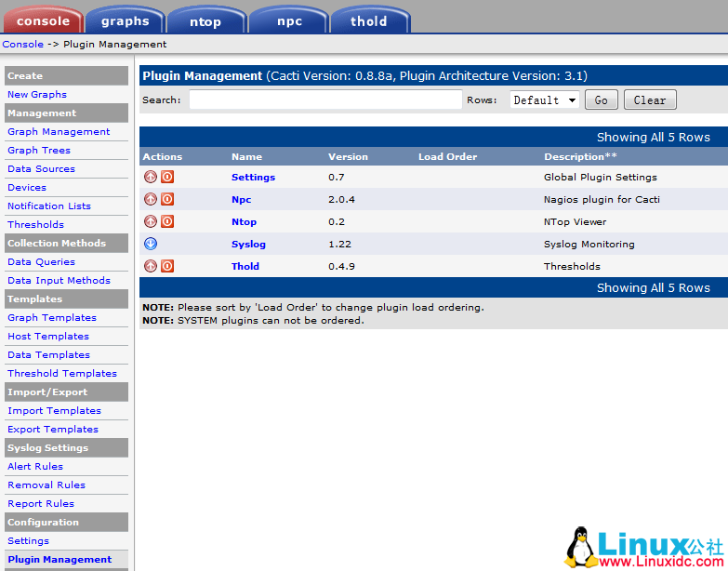Image resolution: width=728 pixels, height=571 pixels.
Task: Click the red disable icon for Settings plugin
Action: point(167,177)
